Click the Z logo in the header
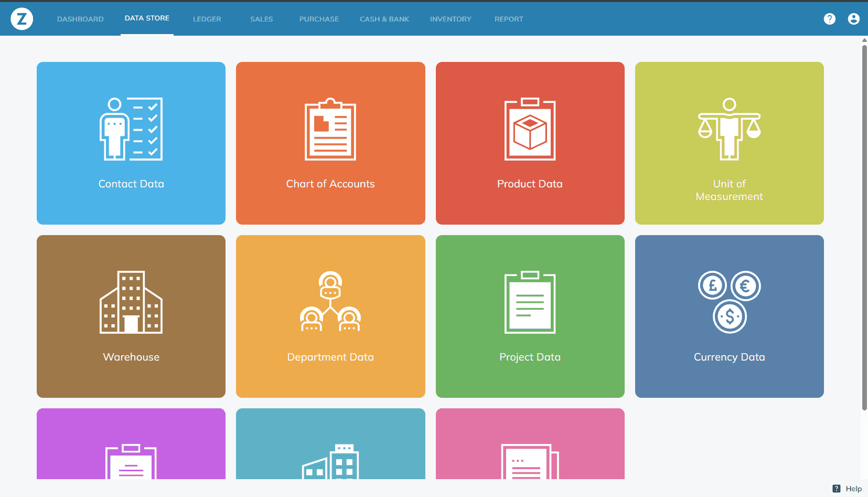Viewport: 868px width, 497px height. pyautogui.click(x=22, y=19)
